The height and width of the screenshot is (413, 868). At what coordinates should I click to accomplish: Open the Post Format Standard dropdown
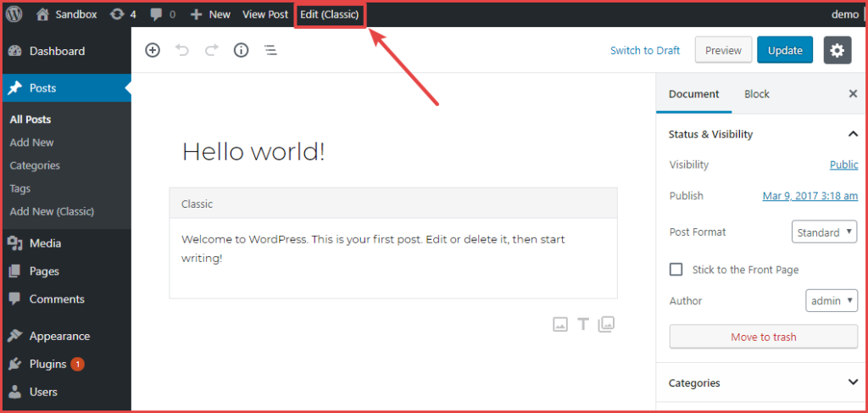point(825,232)
